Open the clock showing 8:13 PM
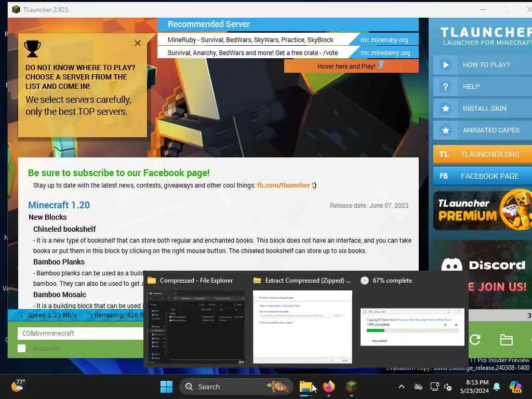The height and width of the screenshot is (399, 532). 474,387
